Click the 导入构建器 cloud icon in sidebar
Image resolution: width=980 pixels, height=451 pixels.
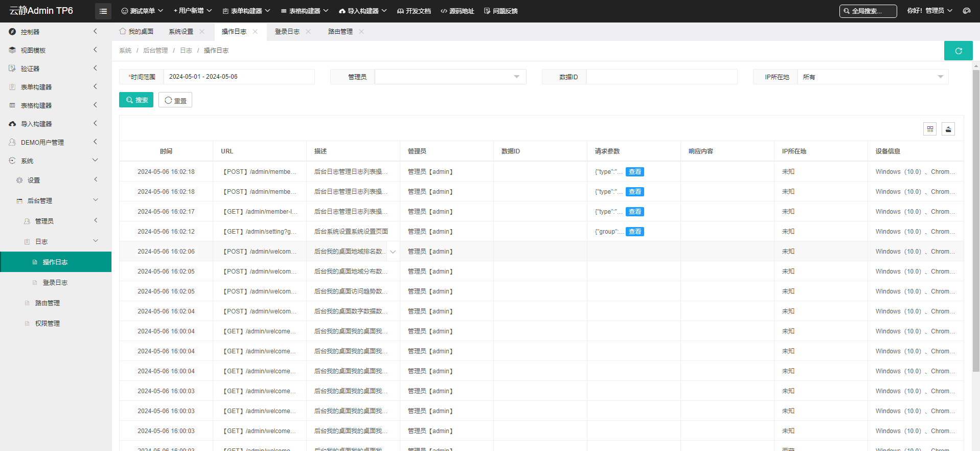tap(12, 124)
